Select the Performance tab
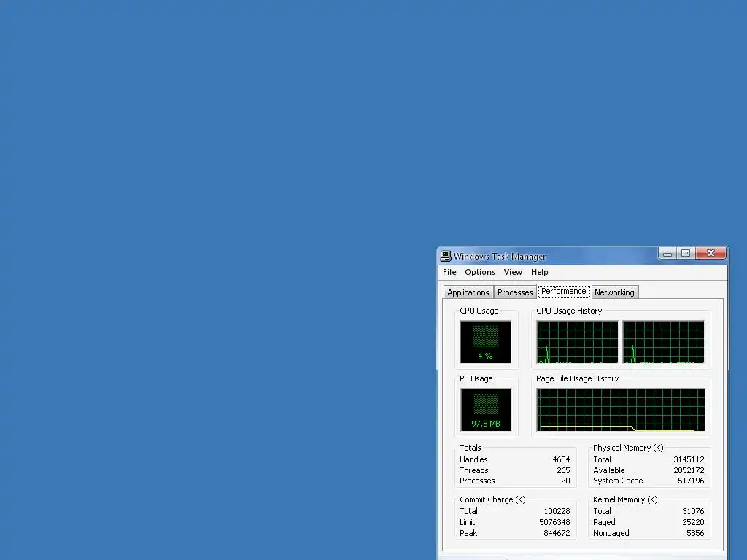Screen dimensions: 747x560 click(564, 291)
